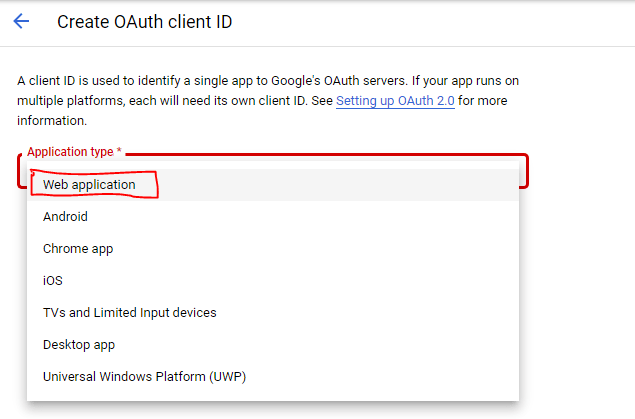Screen dimensions: 635x419
Task: Open the Setting up OAuth 2.0 link
Action: pyautogui.click(x=395, y=101)
